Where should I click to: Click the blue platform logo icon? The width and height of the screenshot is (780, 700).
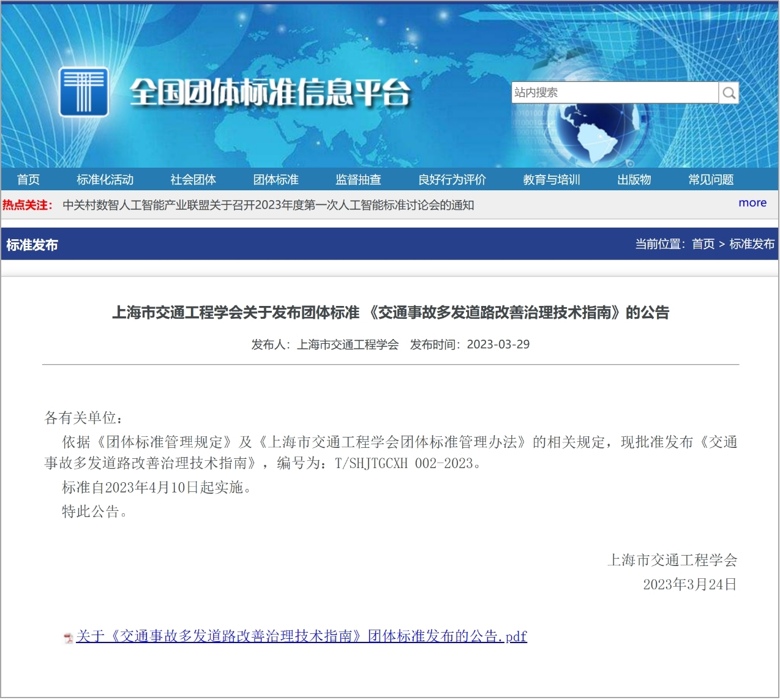(84, 92)
